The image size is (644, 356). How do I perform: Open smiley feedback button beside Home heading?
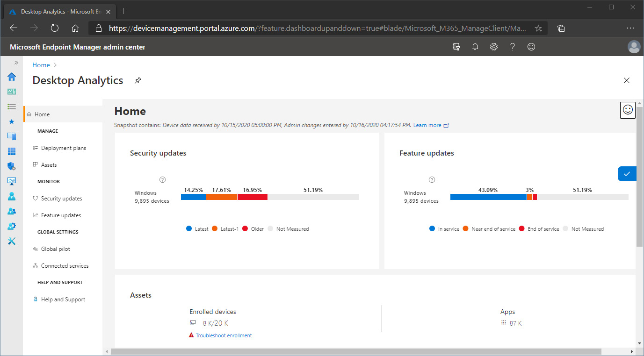[628, 110]
